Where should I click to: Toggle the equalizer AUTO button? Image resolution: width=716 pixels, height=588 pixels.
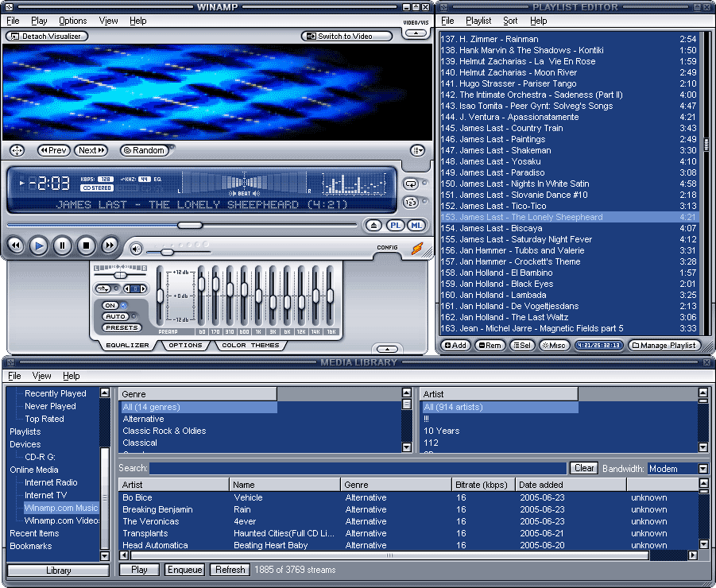[x=115, y=316]
